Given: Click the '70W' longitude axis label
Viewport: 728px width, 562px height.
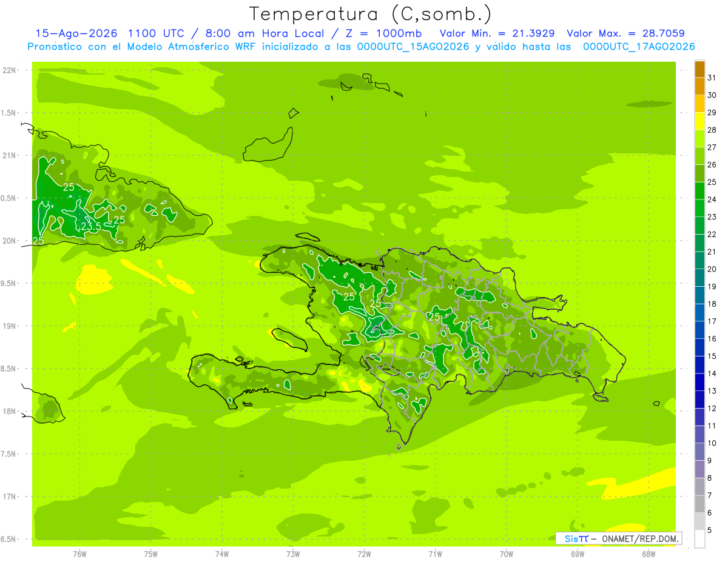Looking at the screenshot, I should click(507, 554).
